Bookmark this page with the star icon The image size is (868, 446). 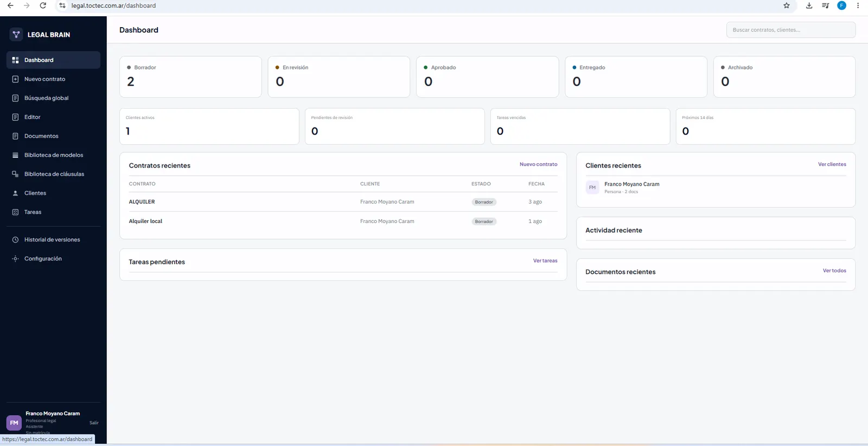tap(787, 5)
